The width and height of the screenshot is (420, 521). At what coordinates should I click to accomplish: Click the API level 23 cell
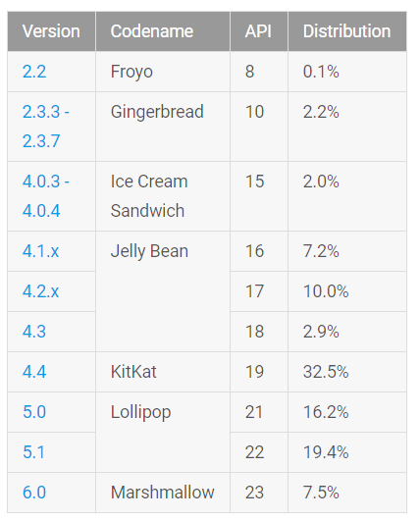tap(259, 493)
